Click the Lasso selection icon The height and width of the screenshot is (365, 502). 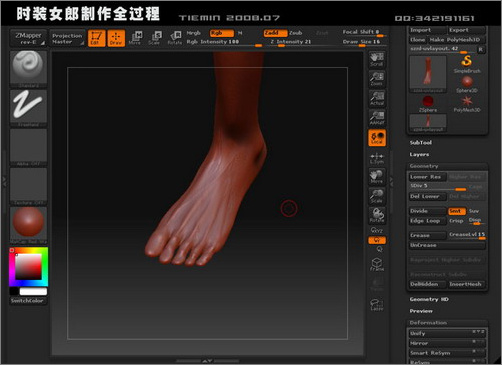tap(377, 304)
